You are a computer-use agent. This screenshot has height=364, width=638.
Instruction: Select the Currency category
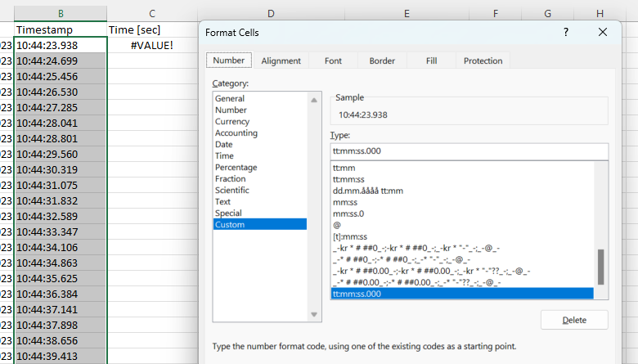pos(260,121)
